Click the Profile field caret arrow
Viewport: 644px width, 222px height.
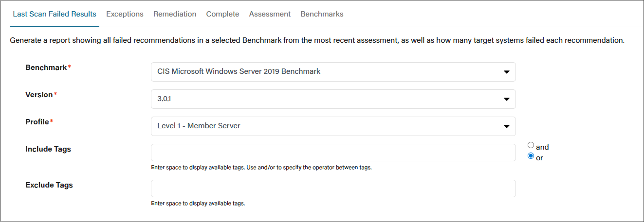coord(506,126)
